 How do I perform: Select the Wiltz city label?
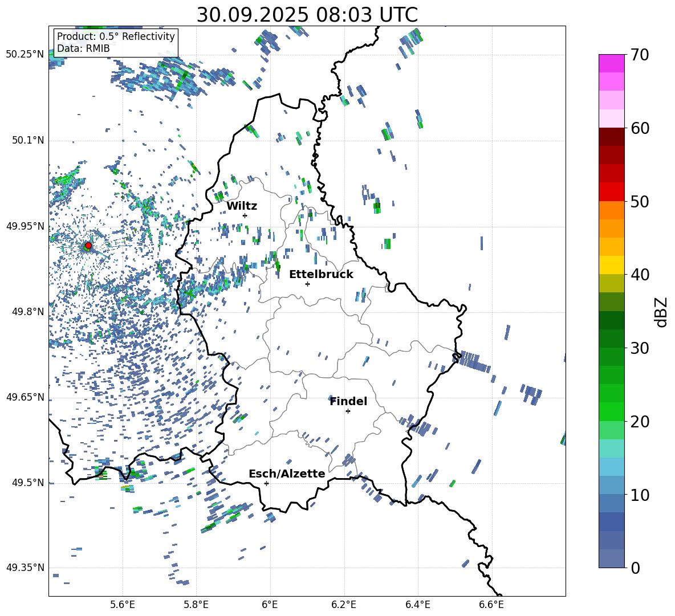[x=242, y=206]
